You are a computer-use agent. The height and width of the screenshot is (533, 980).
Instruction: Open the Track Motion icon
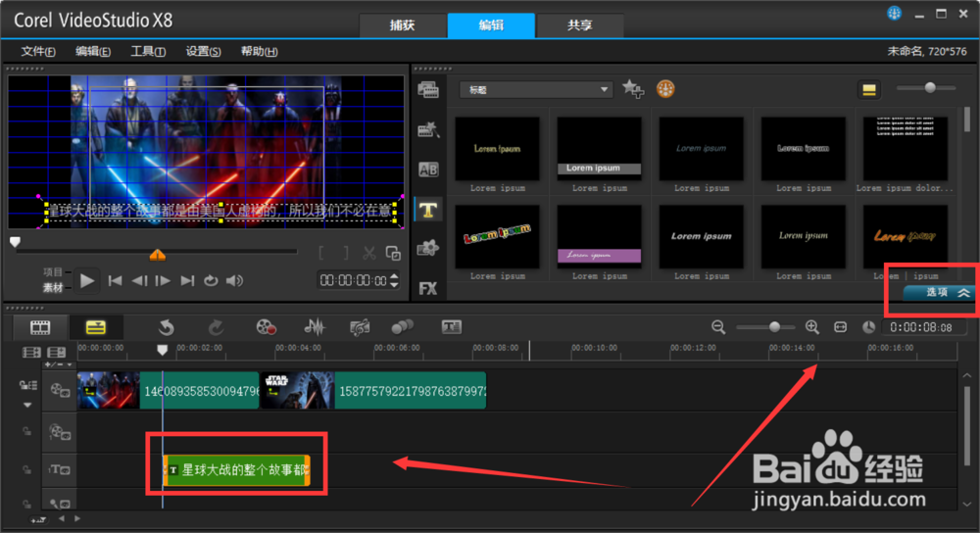[402, 327]
